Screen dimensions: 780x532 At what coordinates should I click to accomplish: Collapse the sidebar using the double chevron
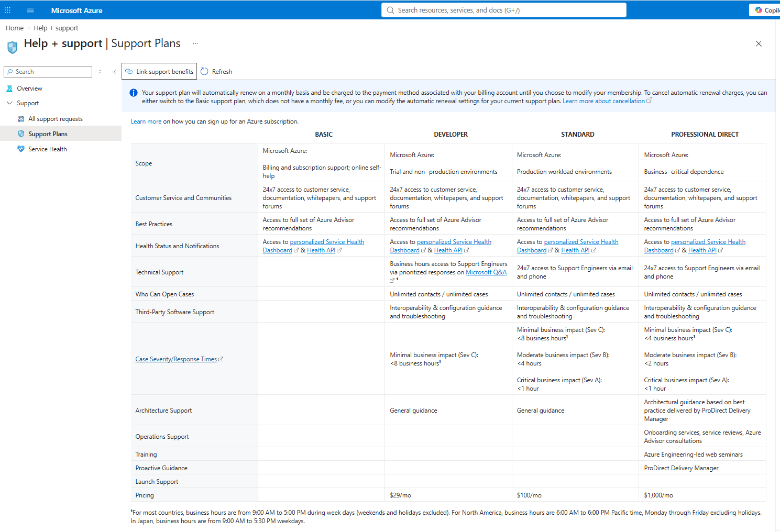click(x=114, y=72)
